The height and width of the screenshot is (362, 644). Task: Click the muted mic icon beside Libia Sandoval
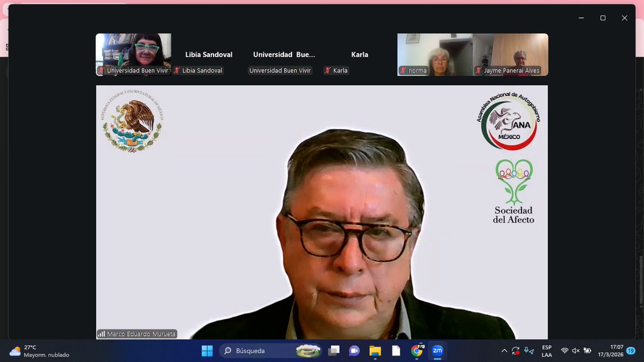177,70
